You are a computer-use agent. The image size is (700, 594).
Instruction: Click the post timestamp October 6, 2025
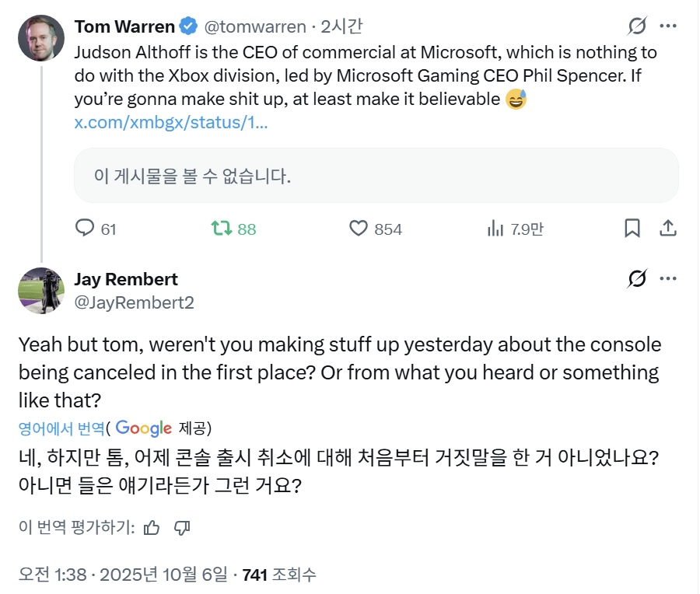(x=145, y=575)
